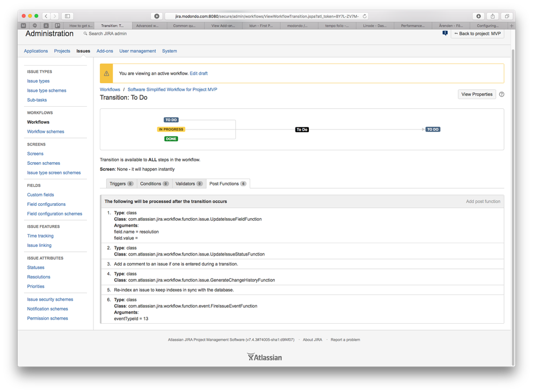Viewport: 533px width, 392px height.
Task: Switch to 'tempo folio' browser tab
Action: [x=337, y=26]
